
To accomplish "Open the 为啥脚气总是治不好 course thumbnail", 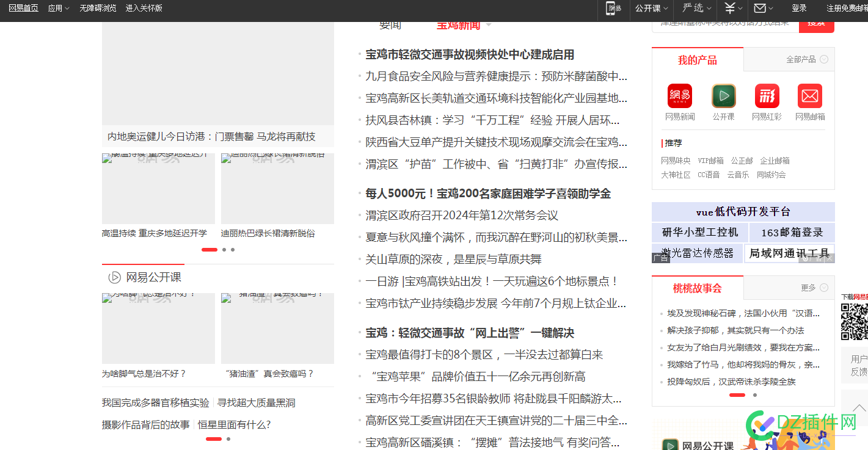I will (158, 328).
